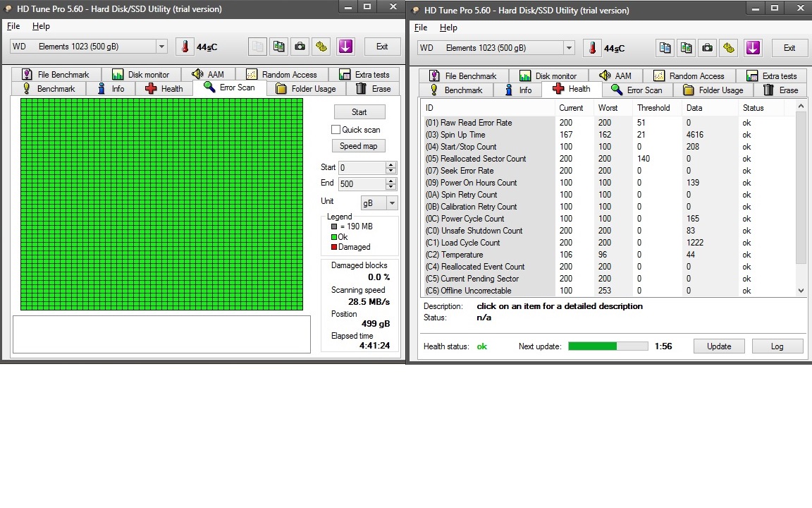Click the Next update progress bar

[608, 346]
